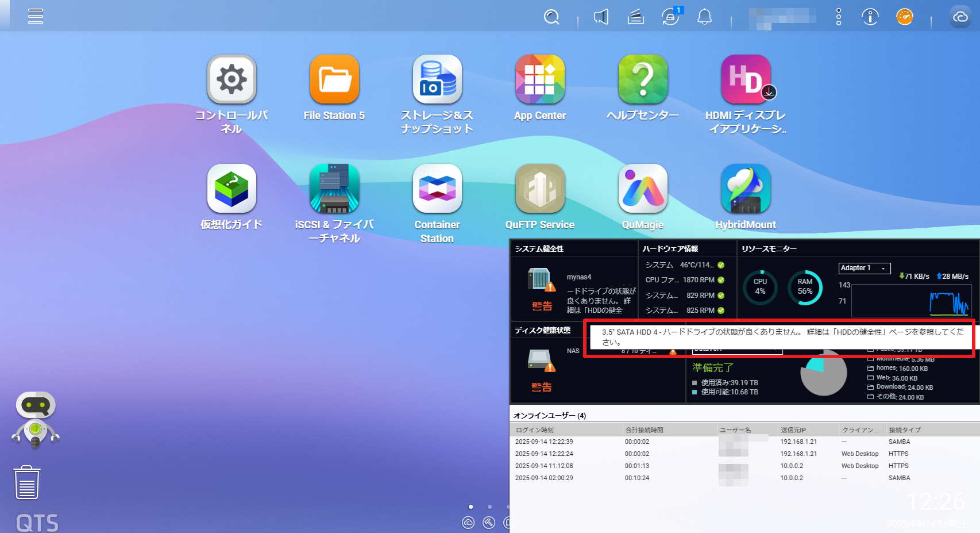Image resolution: width=980 pixels, height=533 pixels.
Task: Click the '使用済み:39.19 TB' legend entry
Action: tap(725, 382)
